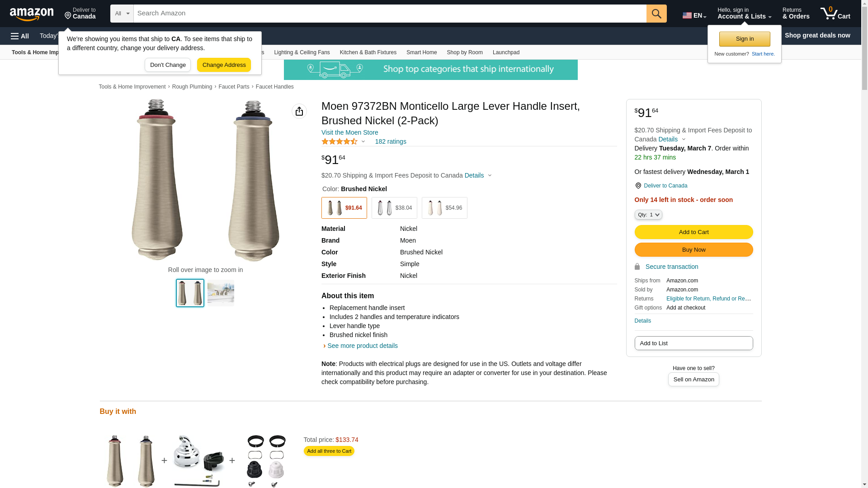
Task: Open Kitchen & Bath Fixtures menu
Action: 368,52
